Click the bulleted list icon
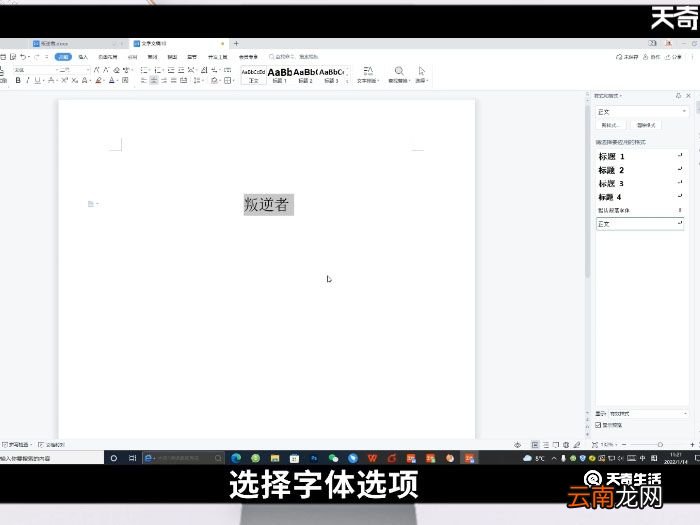 (x=144, y=70)
